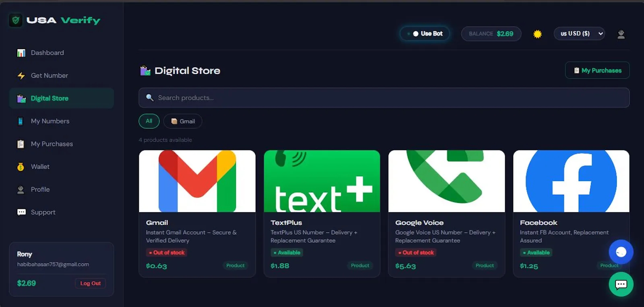Click the TextPlus product title
644x307 pixels.
coord(286,223)
